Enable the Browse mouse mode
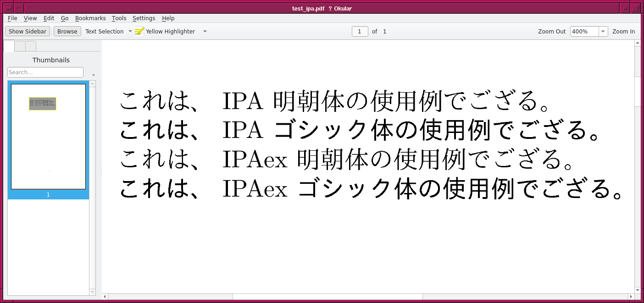This screenshot has width=644, height=303. (x=67, y=31)
